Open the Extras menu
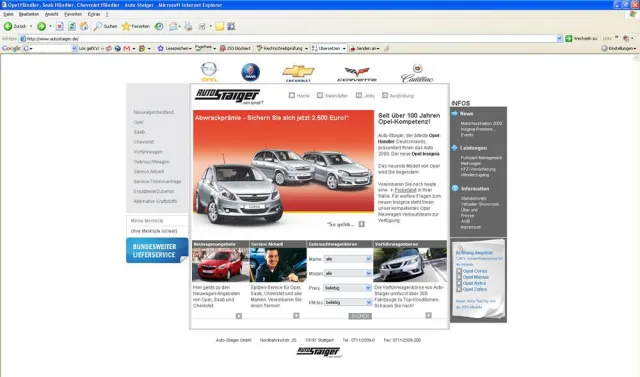This screenshot has width=640, height=377. [x=94, y=14]
